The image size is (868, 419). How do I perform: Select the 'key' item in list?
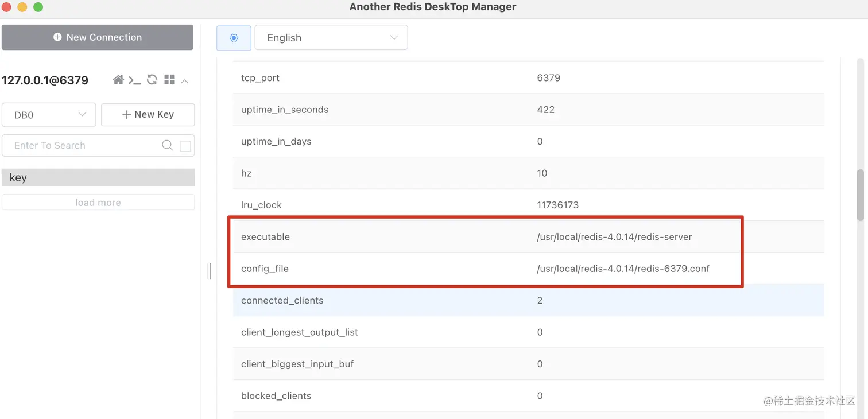pos(98,177)
